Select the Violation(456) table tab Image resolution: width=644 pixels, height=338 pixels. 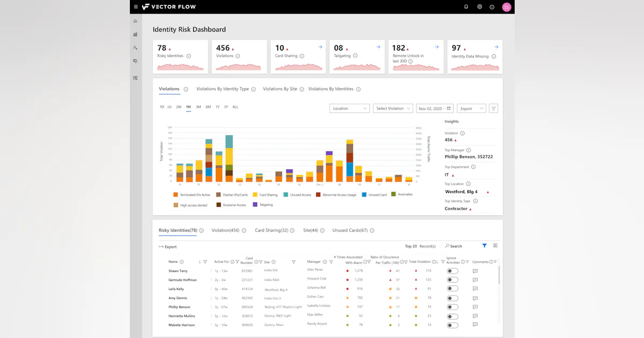(x=225, y=230)
